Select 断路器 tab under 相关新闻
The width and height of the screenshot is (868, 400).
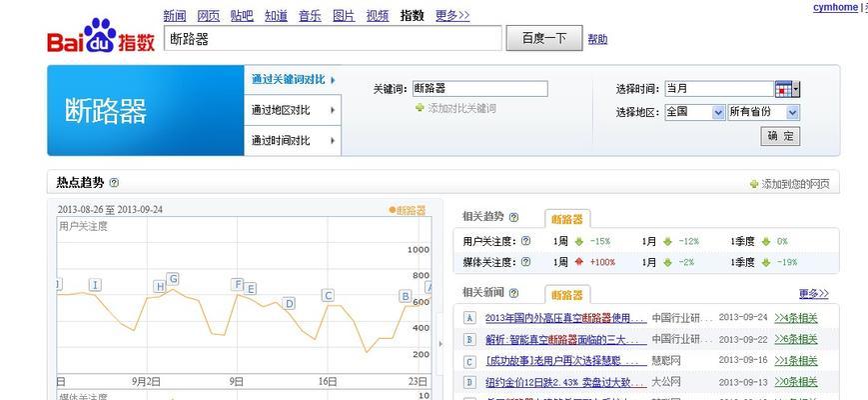click(567, 295)
